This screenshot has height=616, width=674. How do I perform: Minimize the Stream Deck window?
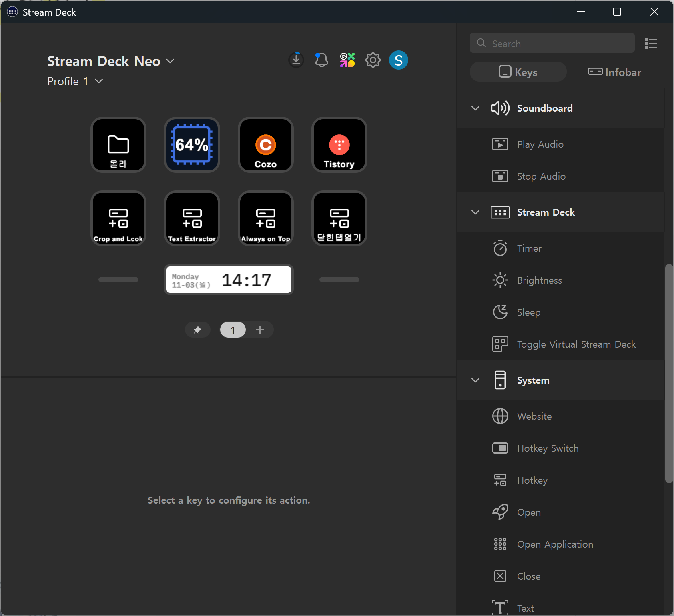581,12
